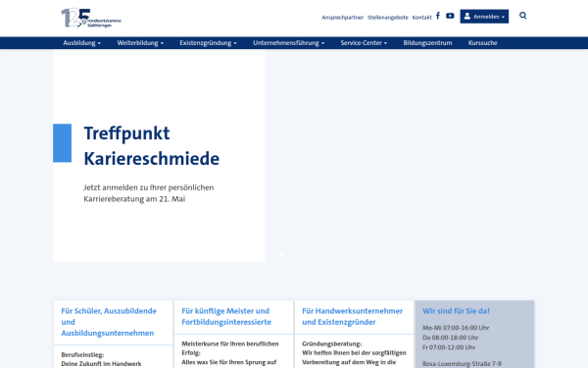588x368 pixels.
Task: Expand the Anmelden login dropdown
Action: [x=484, y=17]
